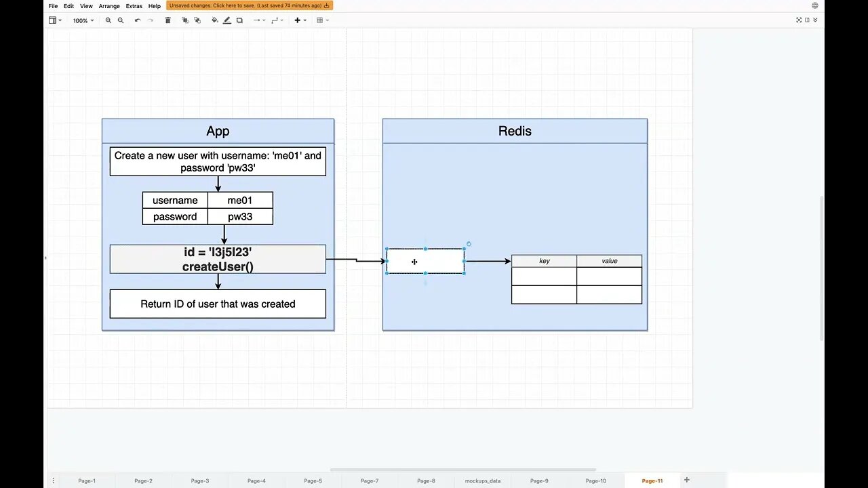Click the To Front icon

click(185, 20)
